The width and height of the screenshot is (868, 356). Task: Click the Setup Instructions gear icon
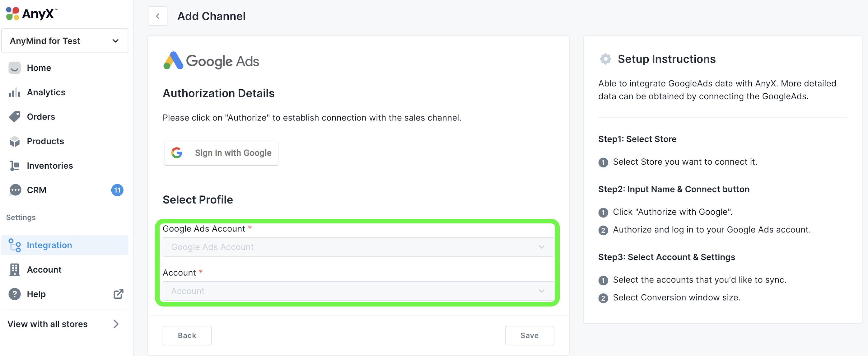(x=605, y=59)
